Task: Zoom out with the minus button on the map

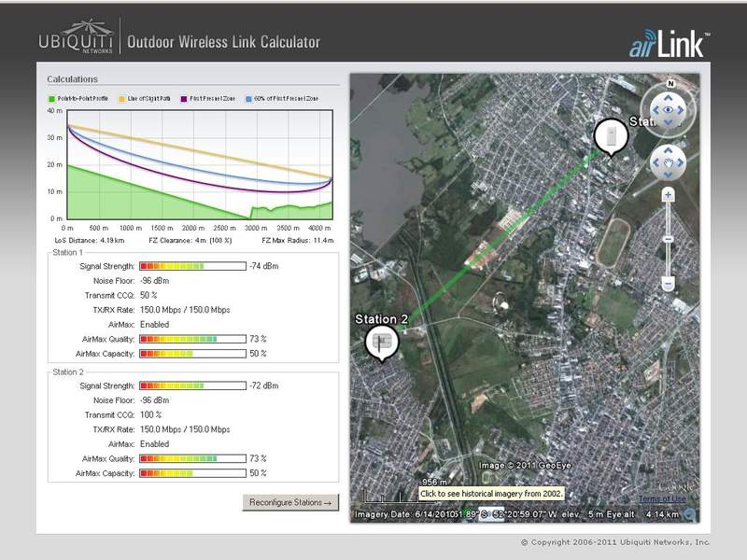Action: (668, 285)
